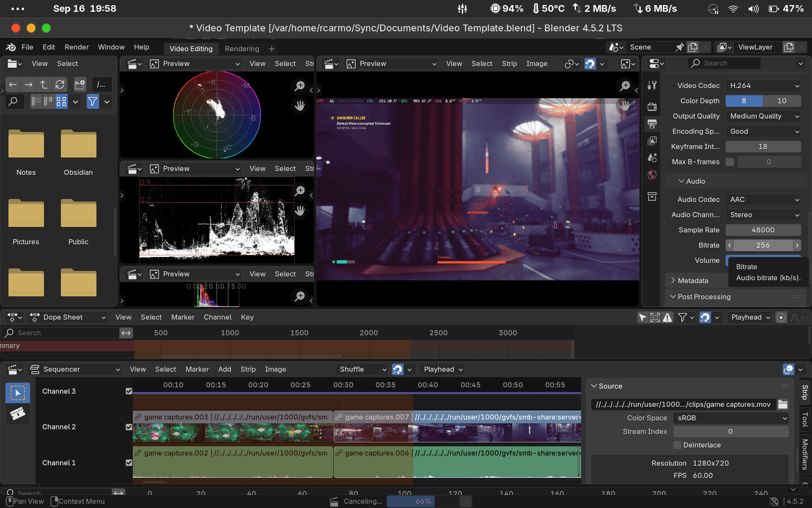Toggle Channel 1 checkbox
812x508 pixels.
(x=129, y=463)
